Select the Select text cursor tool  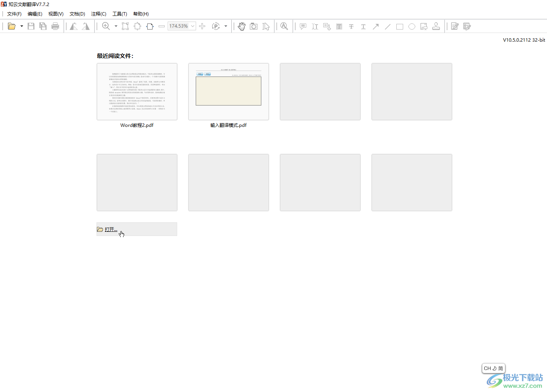tap(266, 26)
